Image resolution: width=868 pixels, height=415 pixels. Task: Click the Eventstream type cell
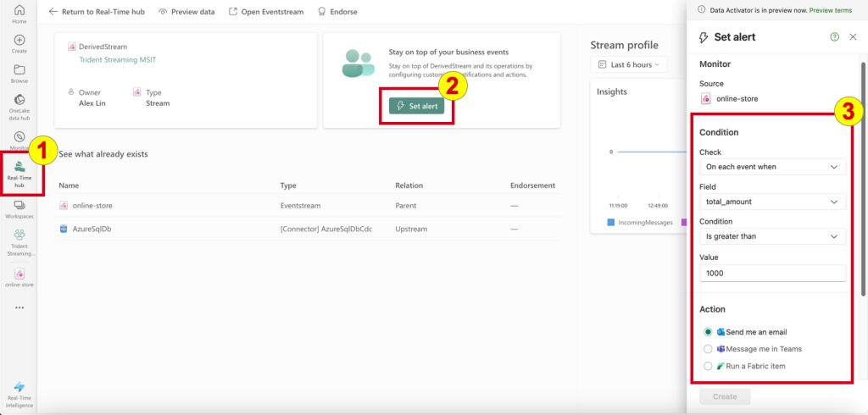coord(301,205)
